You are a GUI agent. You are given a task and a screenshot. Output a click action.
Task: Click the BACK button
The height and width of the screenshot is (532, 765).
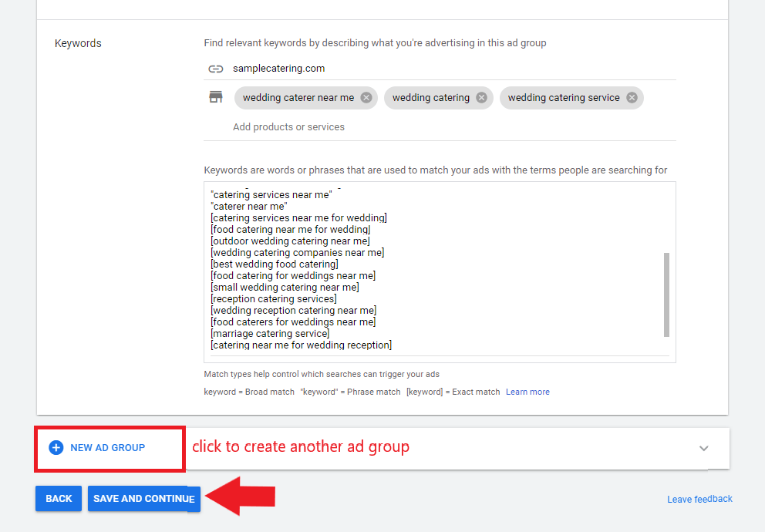tap(58, 498)
